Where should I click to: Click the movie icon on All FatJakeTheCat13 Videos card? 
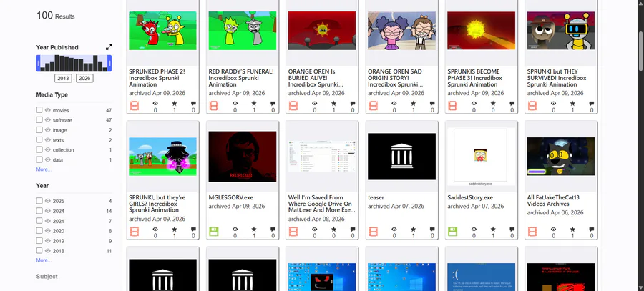coord(532,232)
